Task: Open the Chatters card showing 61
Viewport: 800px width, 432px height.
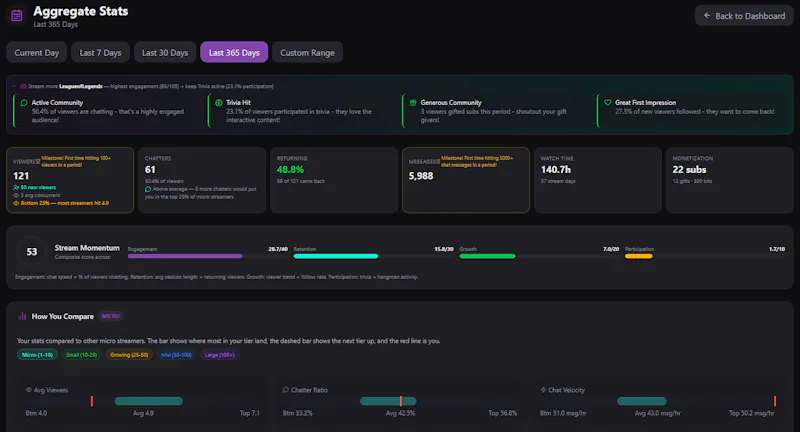Action: click(x=202, y=180)
